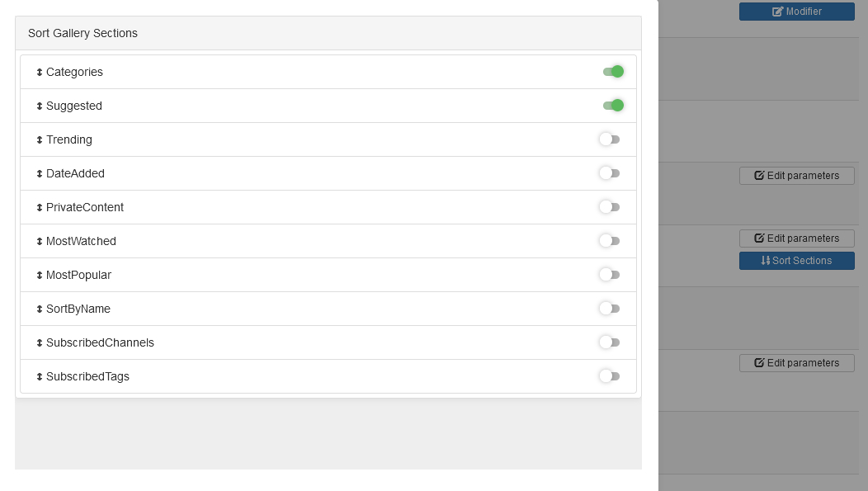Enable the PrivateContent section toggle
Screen dimensions: 868x491
click(x=610, y=207)
